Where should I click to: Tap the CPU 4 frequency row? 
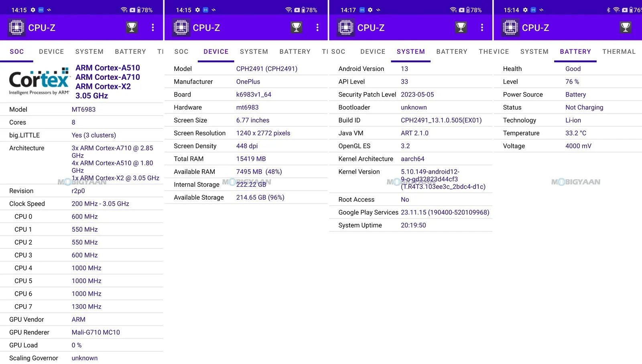click(x=81, y=268)
